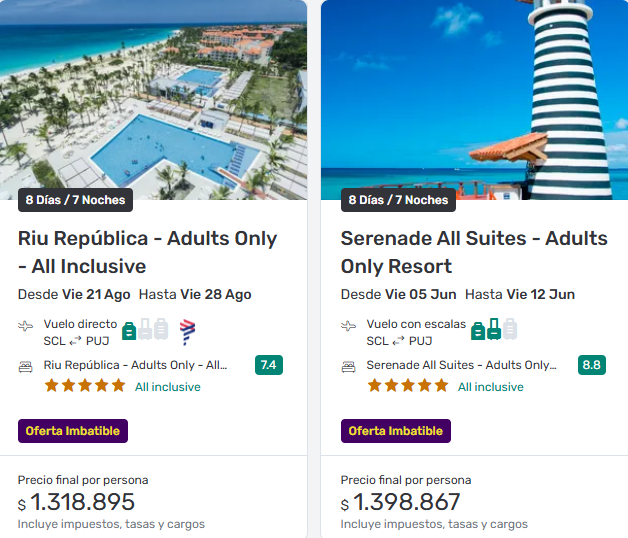Select the $1.318.895 price
Screen dimensions: 628x538
76,502
